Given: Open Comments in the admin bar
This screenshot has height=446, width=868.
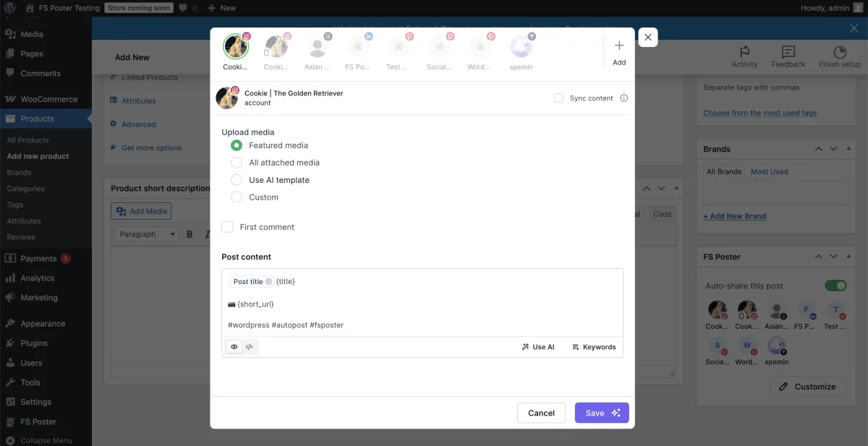Looking at the screenshot, I should point(187,8).
